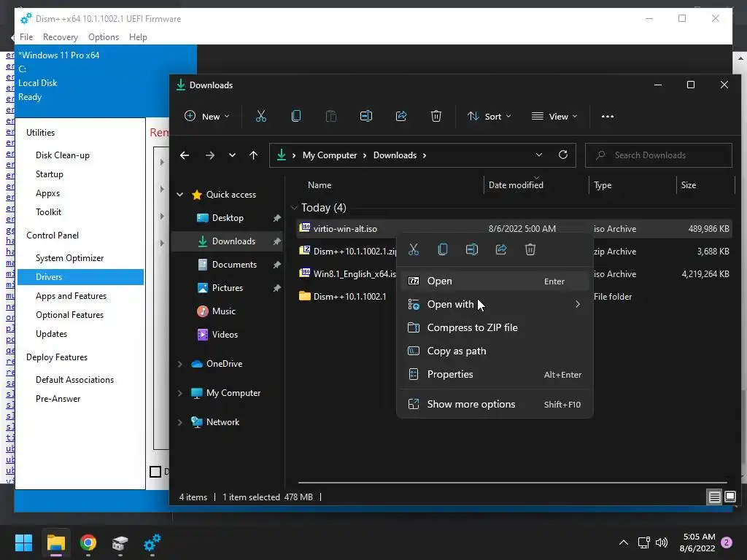Click the Copy icon in context menu

click(443, 249)
